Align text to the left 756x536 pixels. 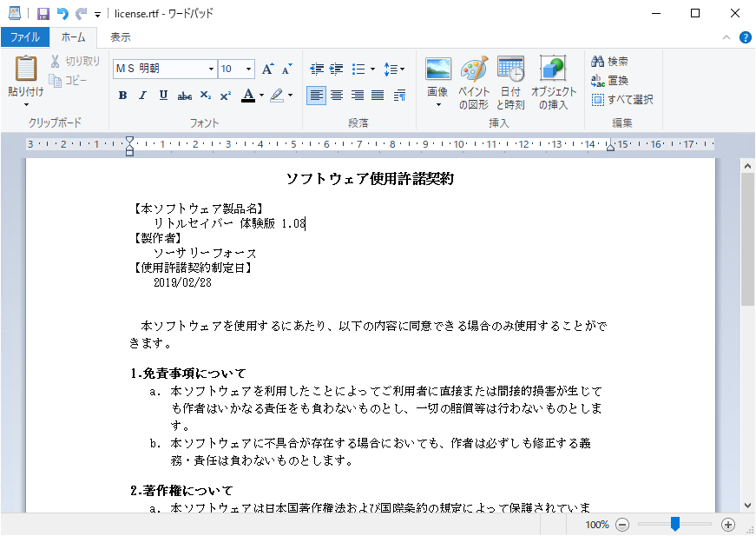[316, 96]
